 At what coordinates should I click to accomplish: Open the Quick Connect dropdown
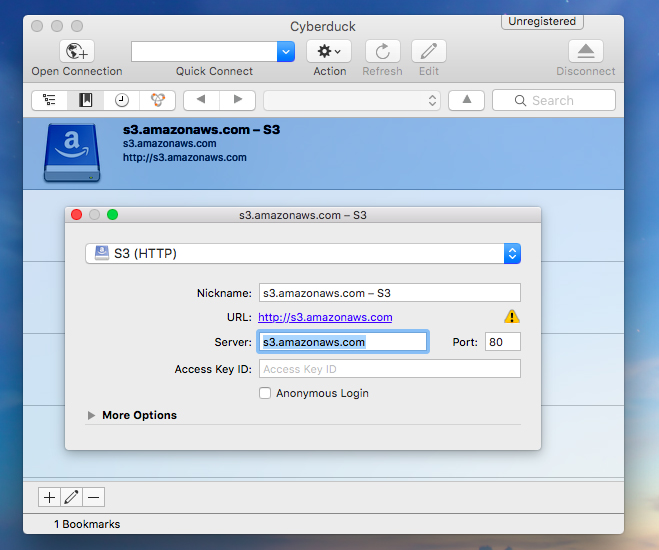coord(286,52)
